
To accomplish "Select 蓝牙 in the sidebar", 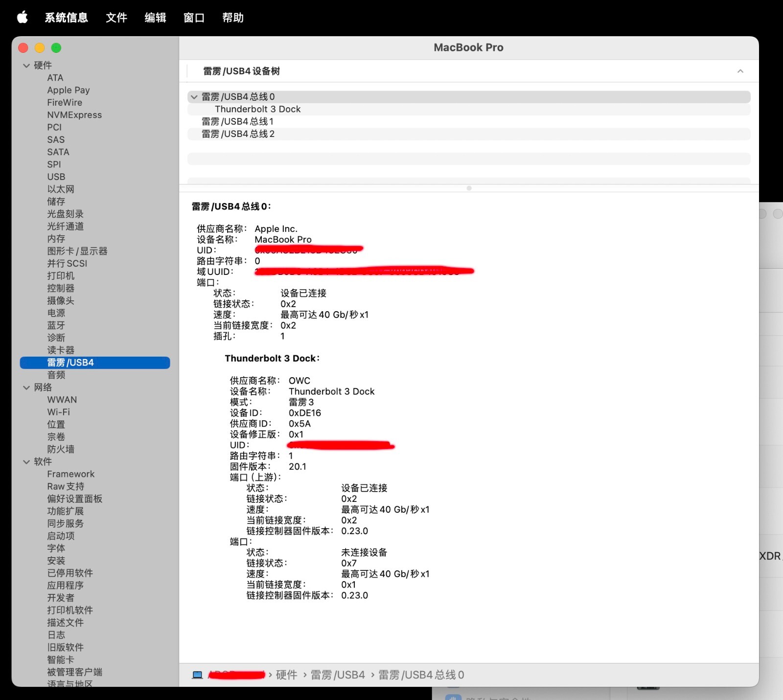I will (56, 326).
